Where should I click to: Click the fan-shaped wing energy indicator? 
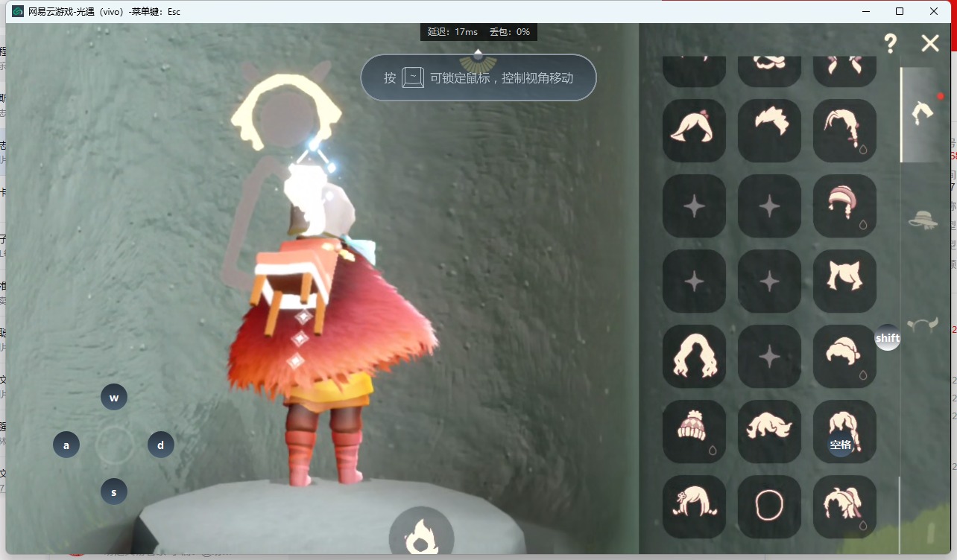tap(478, 62)
